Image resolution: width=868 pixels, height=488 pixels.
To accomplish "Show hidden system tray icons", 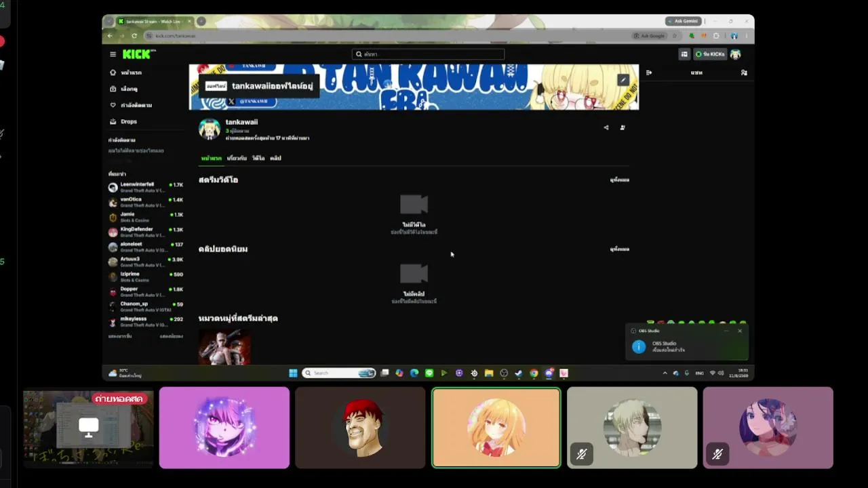I will tap(665, 373).
